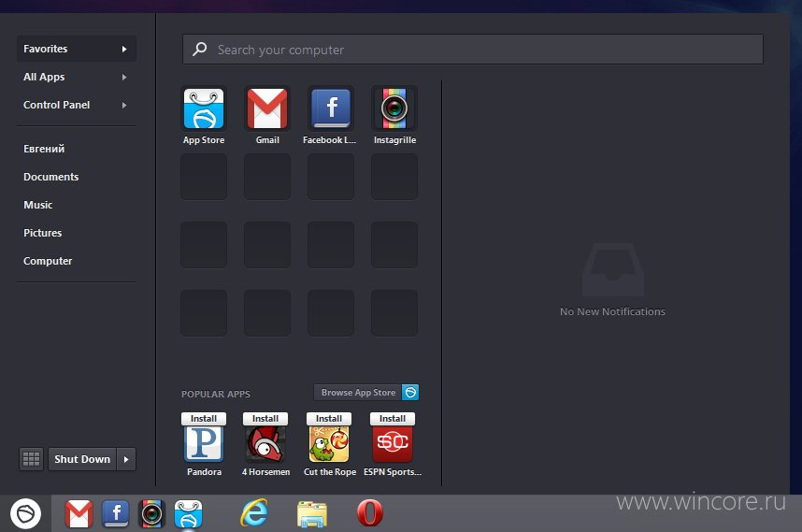The width and height of the screenshot is (802, 532).
Task: Click the ESPN SportsCenter app icon
Action: pos(393,443)
